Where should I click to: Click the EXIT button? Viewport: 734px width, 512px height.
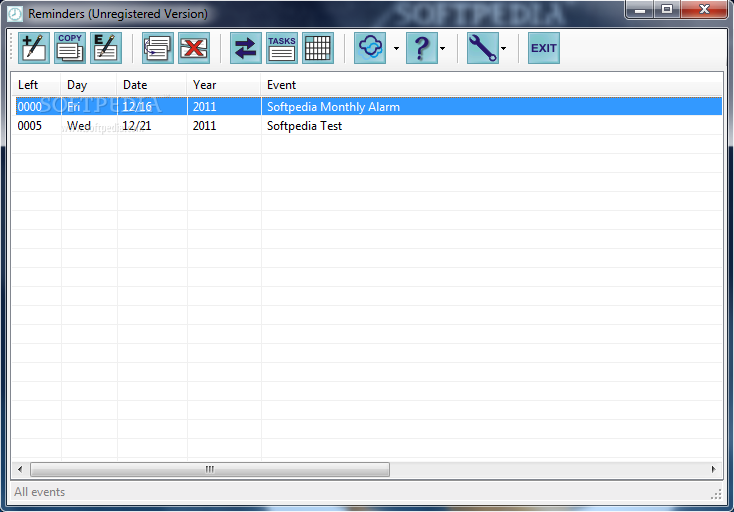point(543,48)
